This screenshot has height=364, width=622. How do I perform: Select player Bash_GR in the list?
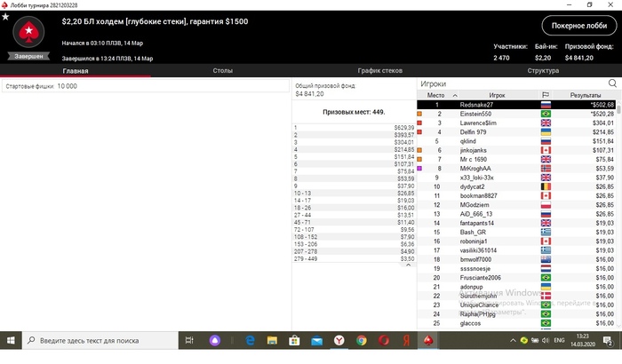[x=516, y=233]
